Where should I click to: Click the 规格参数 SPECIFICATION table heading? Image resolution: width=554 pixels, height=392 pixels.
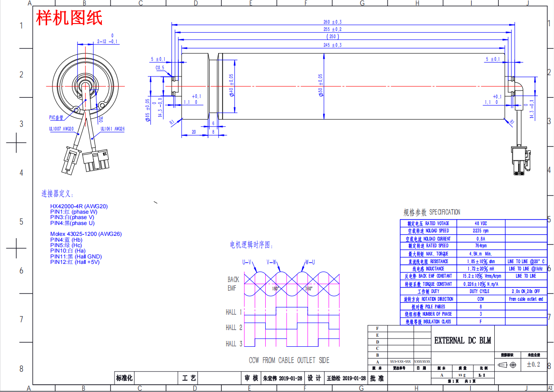[431, 212]
